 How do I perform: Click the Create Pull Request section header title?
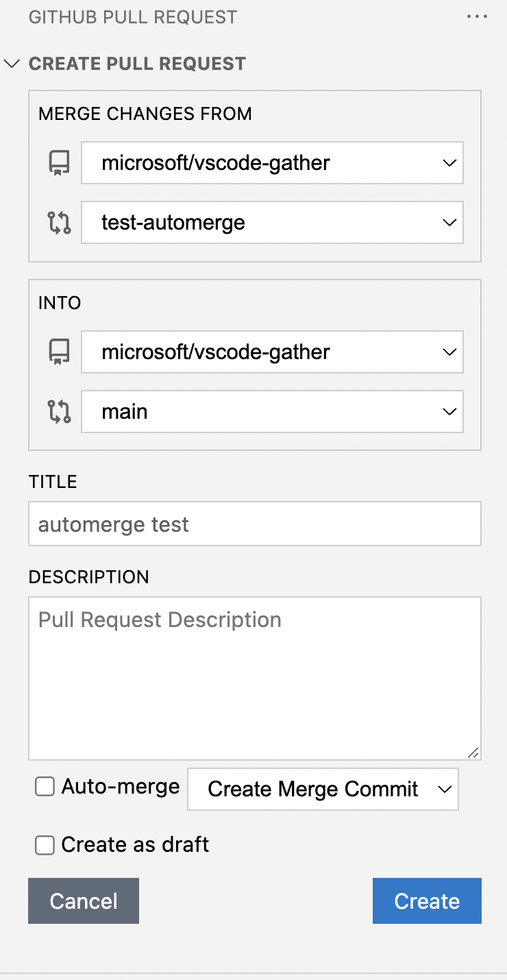pyautogui.click(x=137, y=64)
